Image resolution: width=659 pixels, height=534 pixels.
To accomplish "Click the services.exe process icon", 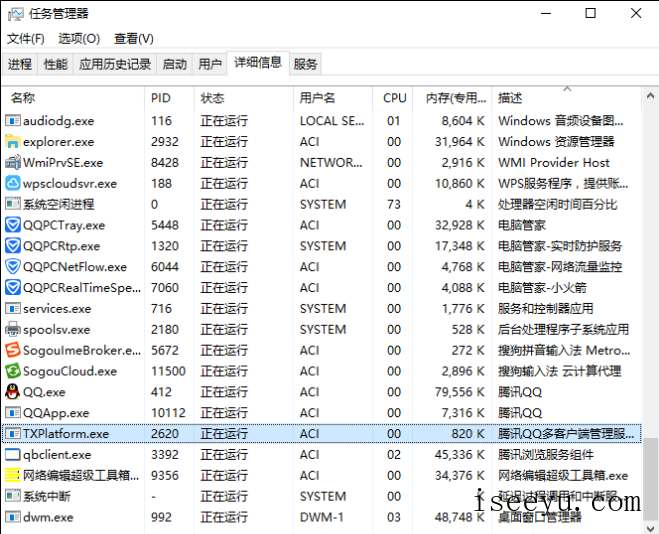I will point(13,309).
